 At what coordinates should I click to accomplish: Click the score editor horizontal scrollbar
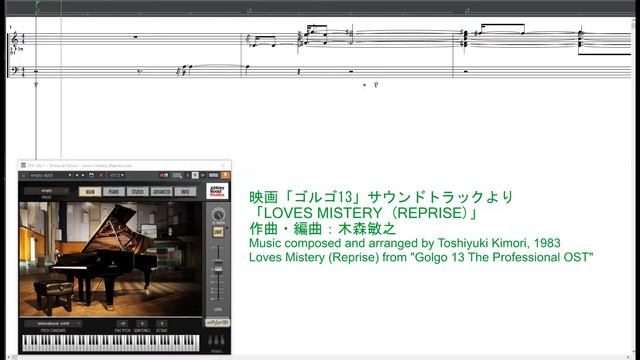[x=318, y=357]
